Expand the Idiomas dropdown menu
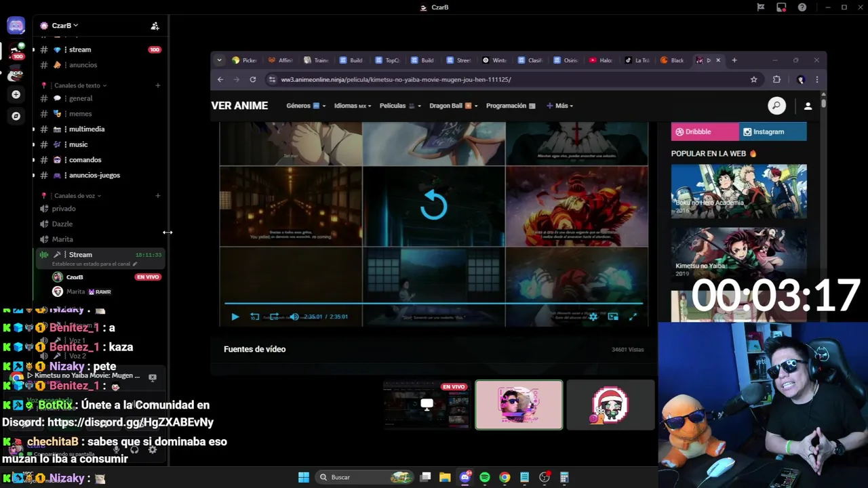The width and height of the screenshot is (868, 488). 353,106
